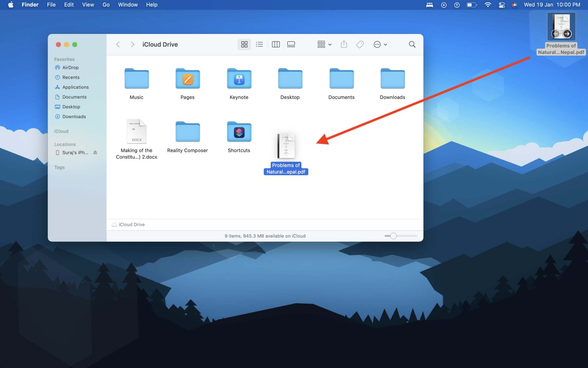588x368 pixels.
Task: Switch to list view
Action: [259, 44]
